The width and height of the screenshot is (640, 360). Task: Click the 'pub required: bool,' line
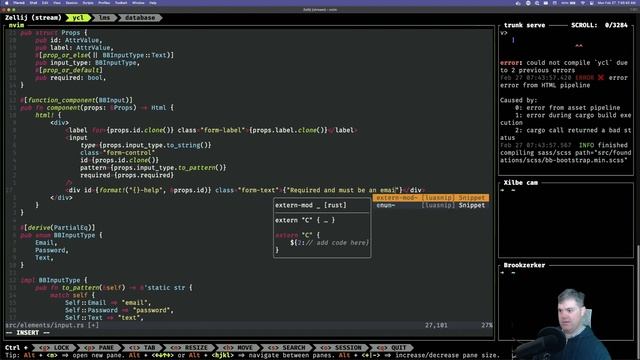[x=71, y=78]
